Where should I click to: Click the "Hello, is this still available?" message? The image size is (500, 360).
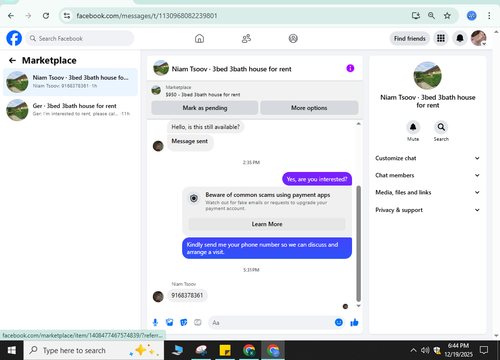205,127
